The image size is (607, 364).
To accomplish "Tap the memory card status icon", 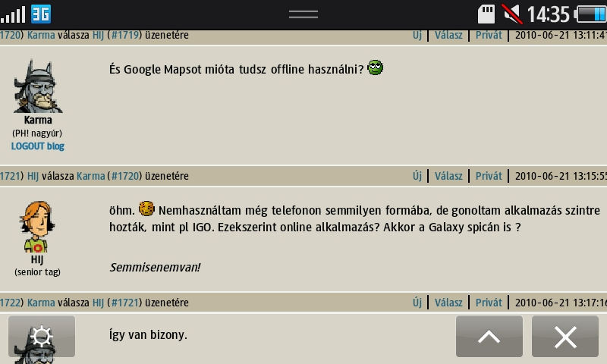I will (486, 14).
